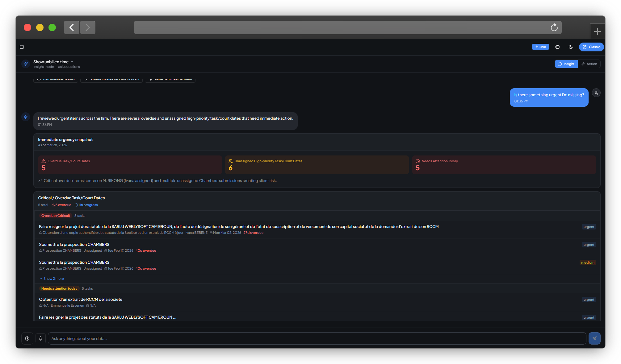This screenshot has width=621, height=364.
Task: Switch to Classic view
Action: click(591, 47)
